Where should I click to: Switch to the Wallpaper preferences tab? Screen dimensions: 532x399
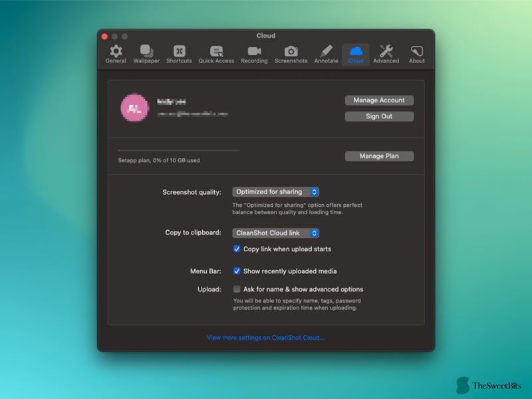tap(146, 55)
